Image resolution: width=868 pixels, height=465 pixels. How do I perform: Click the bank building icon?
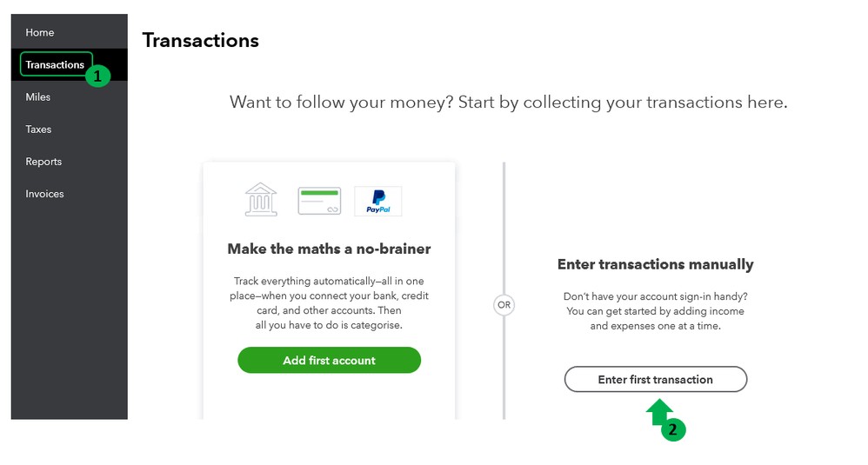click(261, 200)
